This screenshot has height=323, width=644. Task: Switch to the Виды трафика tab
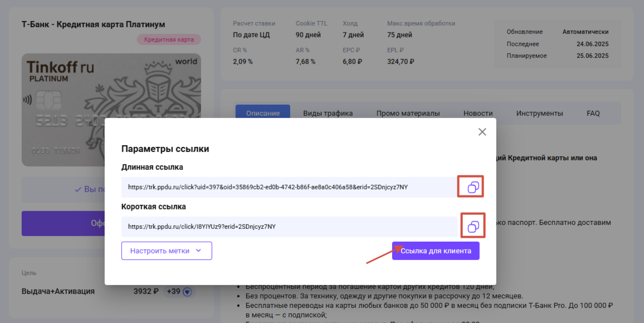328,113
